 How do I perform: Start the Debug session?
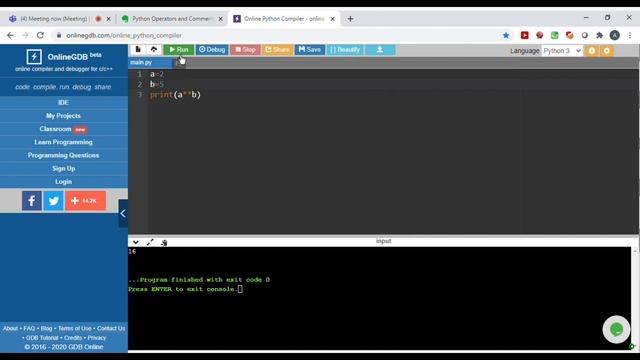pos(212,50)
